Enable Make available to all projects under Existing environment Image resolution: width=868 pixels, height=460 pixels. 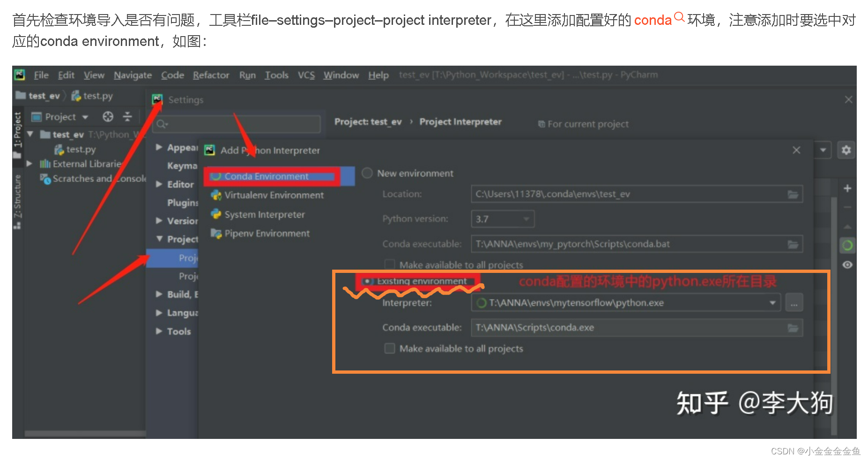pyautogui.click(x=390, y=348)
